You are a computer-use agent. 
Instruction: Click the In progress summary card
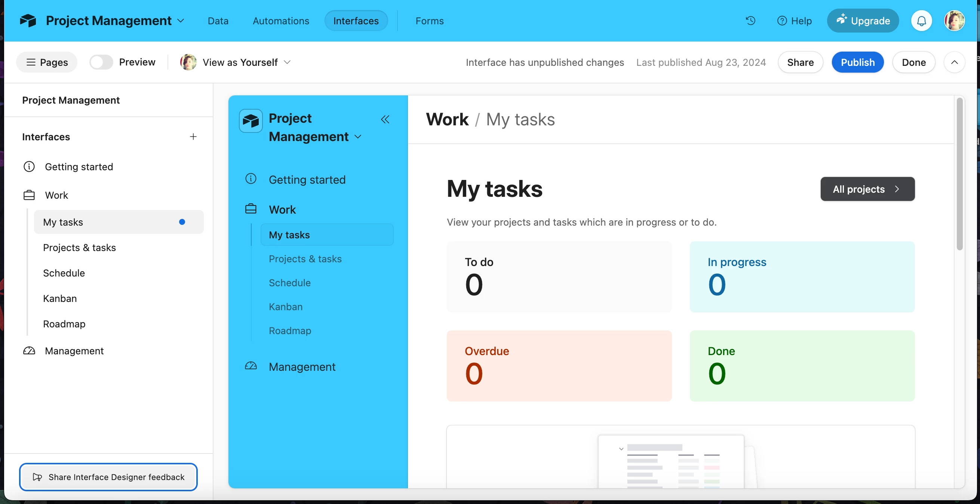[802, 277]
